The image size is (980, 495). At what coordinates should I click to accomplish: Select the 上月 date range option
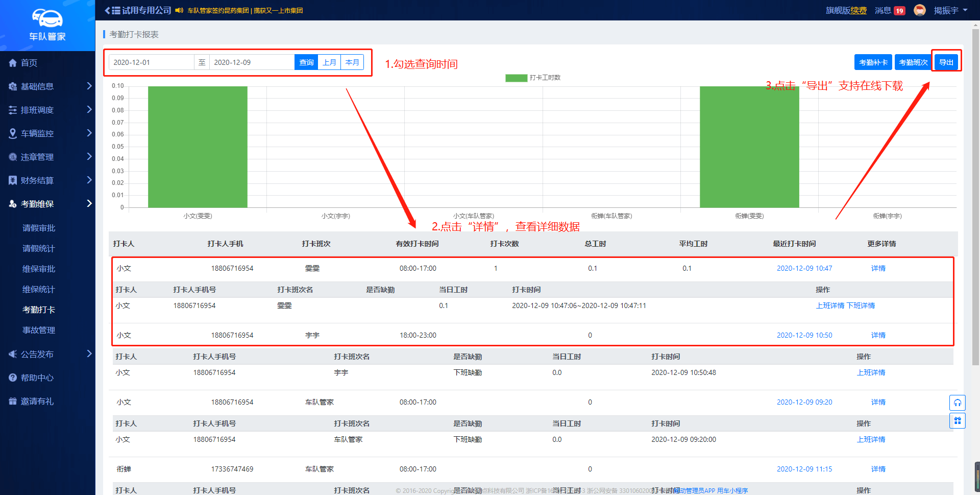[329, 62]
